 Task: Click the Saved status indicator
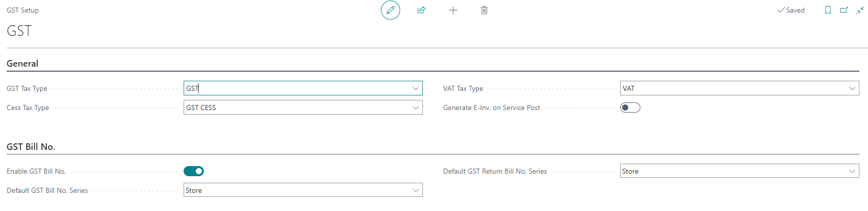(791, 10)
